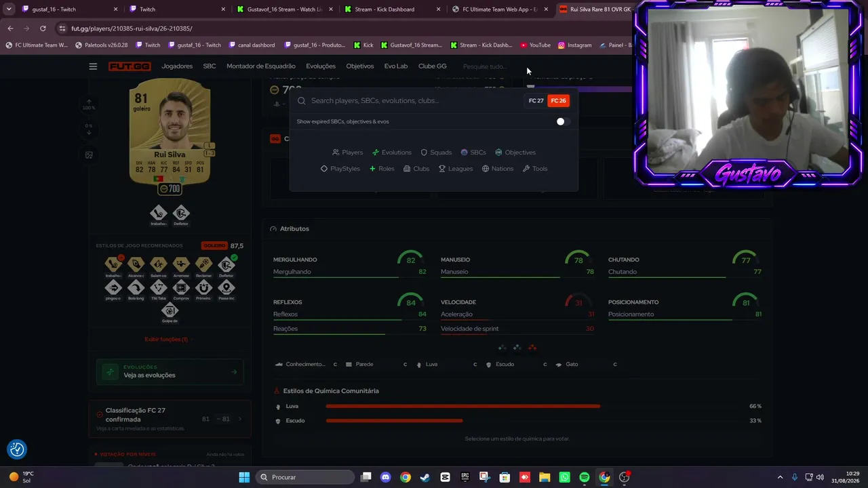Expand the Classificação FC 27 confirmada panel
Image resolution: width=868 pixels, height=488 pixels.
(x=170, y=419)
